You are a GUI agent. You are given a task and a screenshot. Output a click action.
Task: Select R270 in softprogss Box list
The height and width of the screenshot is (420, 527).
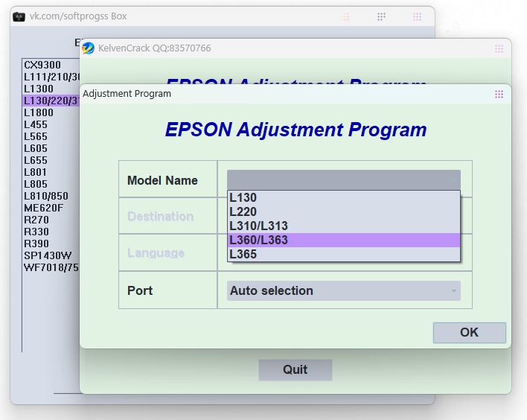point(51,220)
